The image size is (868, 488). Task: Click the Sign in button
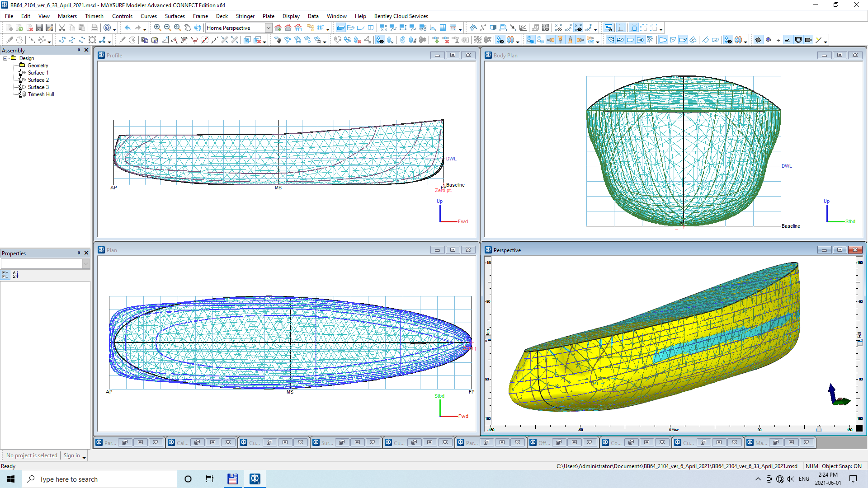coord(72,455)
